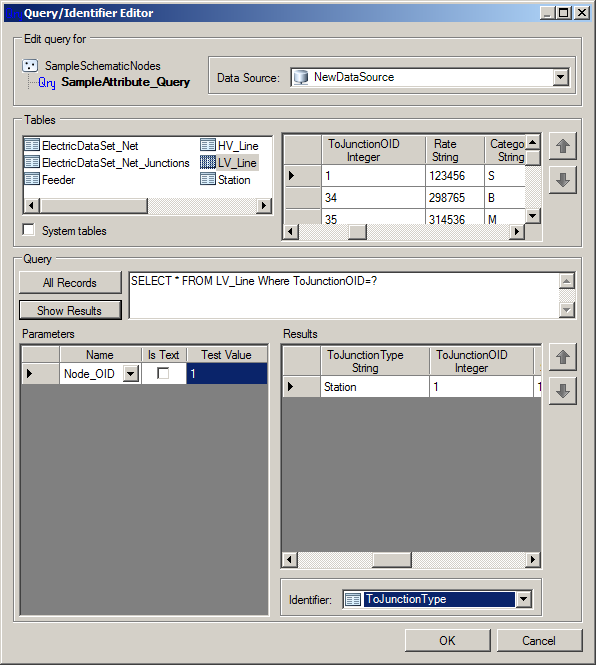Click the title bar Qry application icon
The width and height of the screenshot is (596, 665).
13,13
